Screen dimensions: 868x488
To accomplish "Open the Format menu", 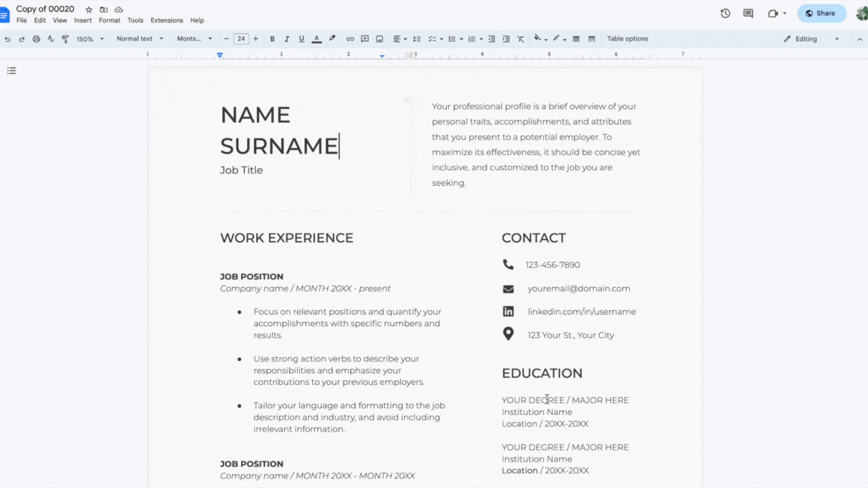I will [x=109, y=20].
